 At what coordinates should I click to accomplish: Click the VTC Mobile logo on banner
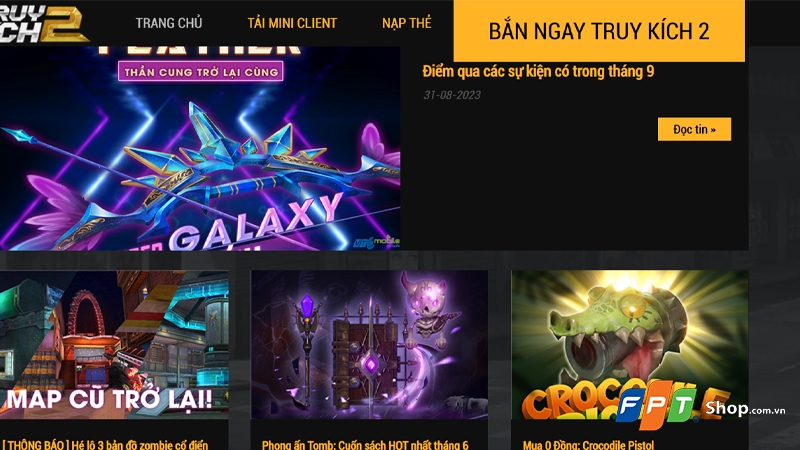coord(377,242)
